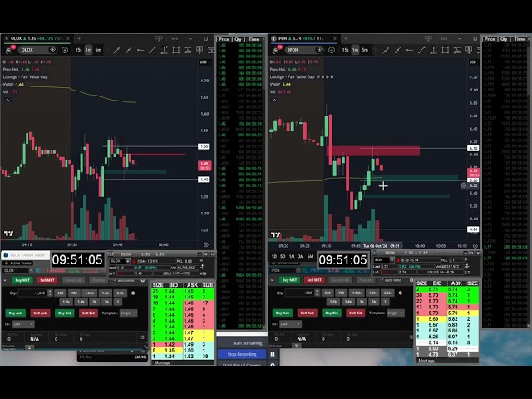Click Sell MKT in OLOX Active Trader
Viewport: 532px width, 399px height.
[47, 280]
